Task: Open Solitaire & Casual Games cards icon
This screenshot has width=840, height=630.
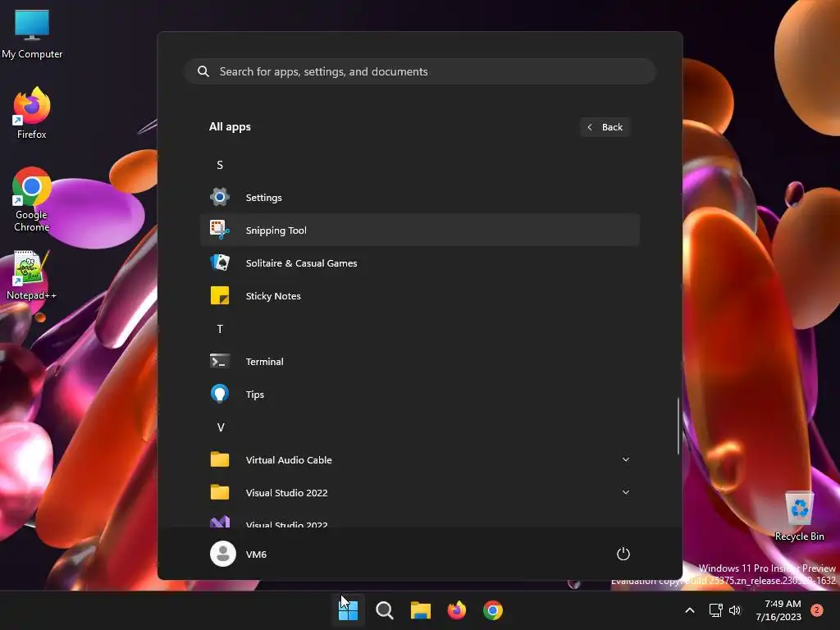Action: [220, 262]
